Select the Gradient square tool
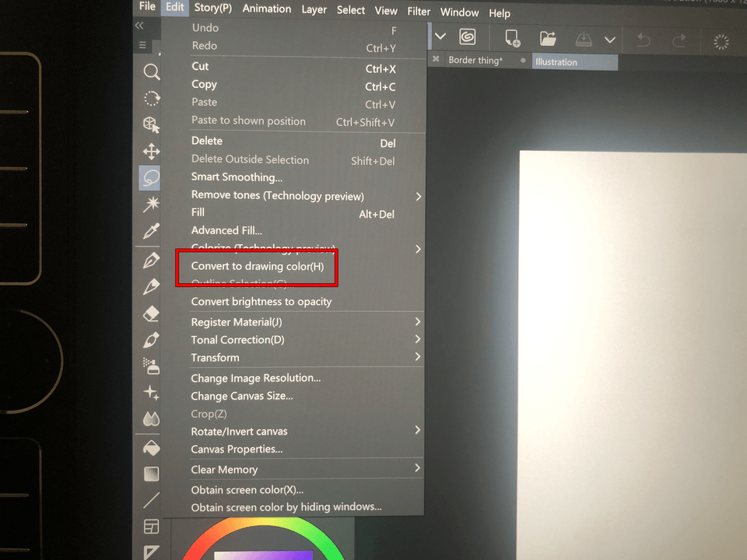 pyautogui.click(x=152, y=474)
